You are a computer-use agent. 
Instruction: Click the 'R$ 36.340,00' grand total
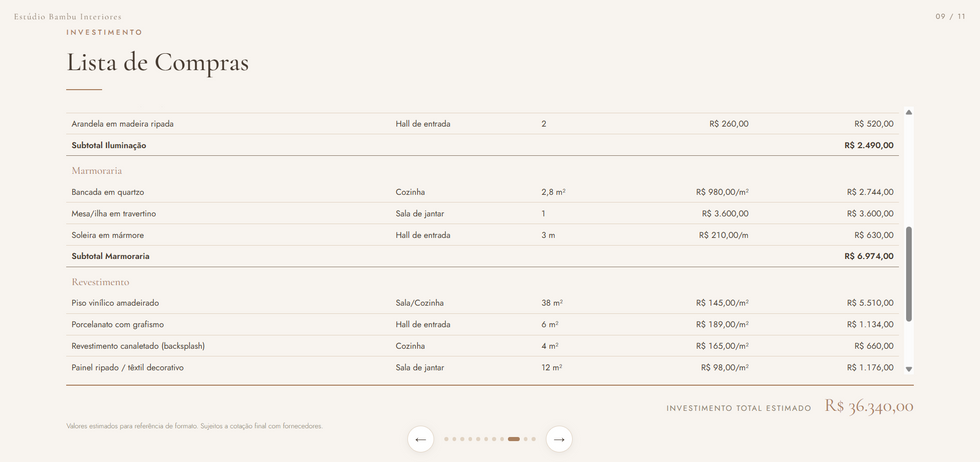pyautogui.click(x=869, y=406)
